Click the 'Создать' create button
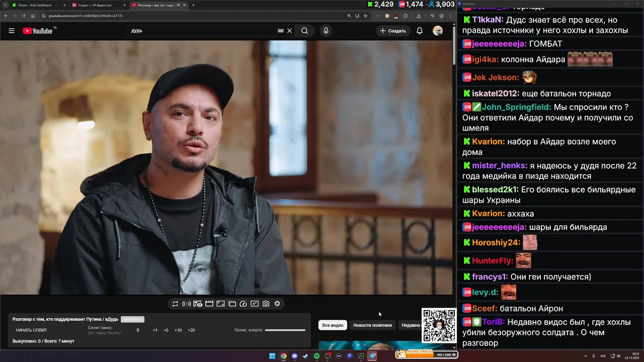 393,31
